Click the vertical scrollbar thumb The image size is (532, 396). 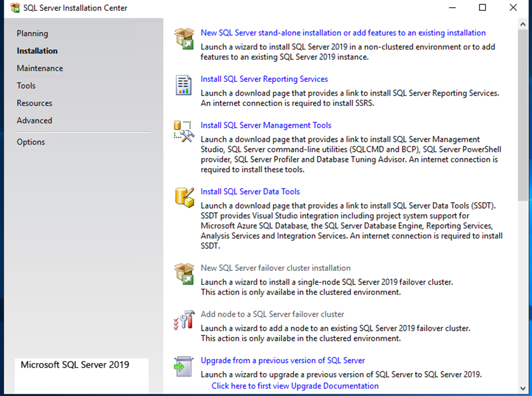coord(523,115)
